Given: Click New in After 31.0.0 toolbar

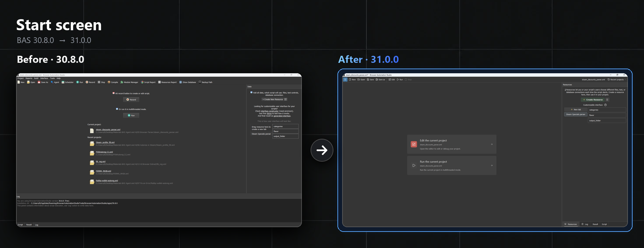Looking at the screenshot, I should click(x=352, y=80).
